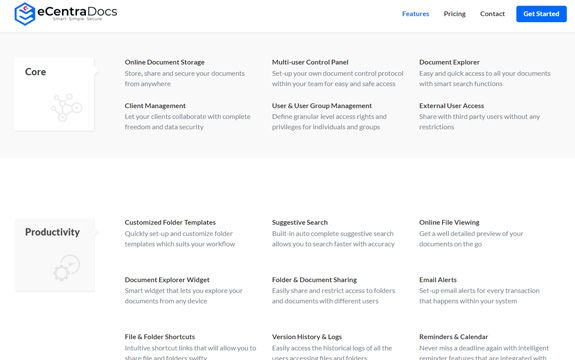Click the Suggestive Search heading
The height and width of the screenshot is (360, 575).
click(300, 223)
